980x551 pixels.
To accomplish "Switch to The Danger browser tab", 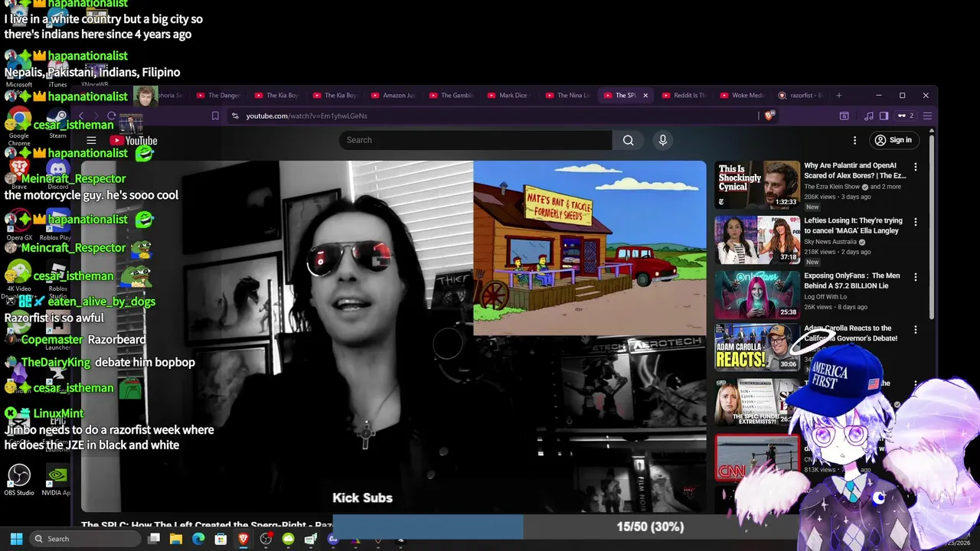I will [218, 96].
